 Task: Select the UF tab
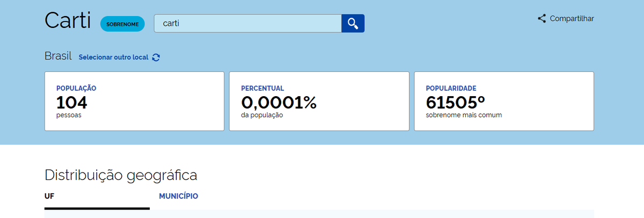[x=97, y=197]
